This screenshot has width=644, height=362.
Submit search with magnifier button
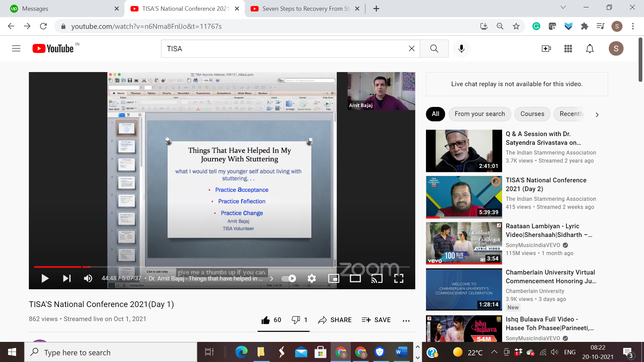pos(434,49)
